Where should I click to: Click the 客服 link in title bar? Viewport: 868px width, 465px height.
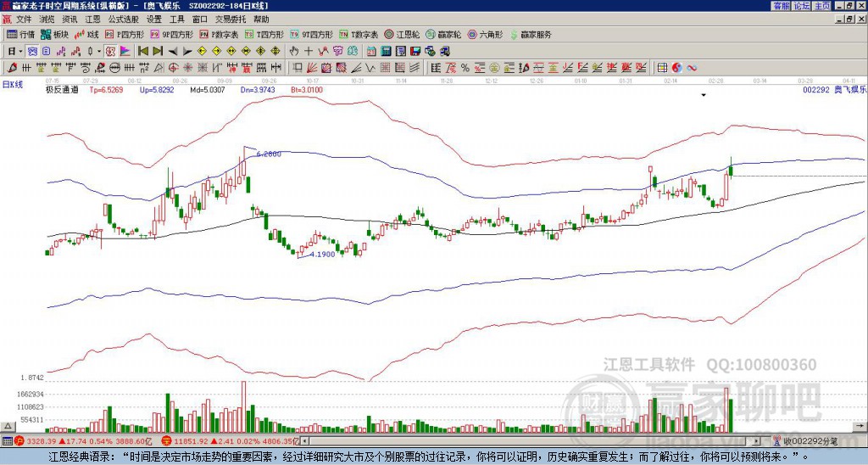point(781,6)
